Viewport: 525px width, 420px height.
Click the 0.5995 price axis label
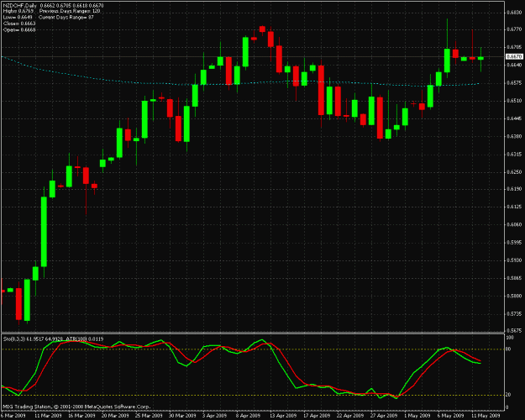pyautogui.click(x=515, y=243)
